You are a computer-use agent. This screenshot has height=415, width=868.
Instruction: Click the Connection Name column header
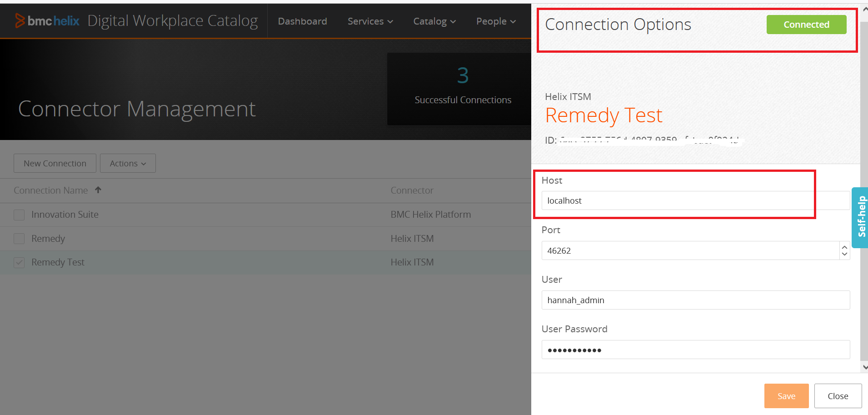point(51,190)
